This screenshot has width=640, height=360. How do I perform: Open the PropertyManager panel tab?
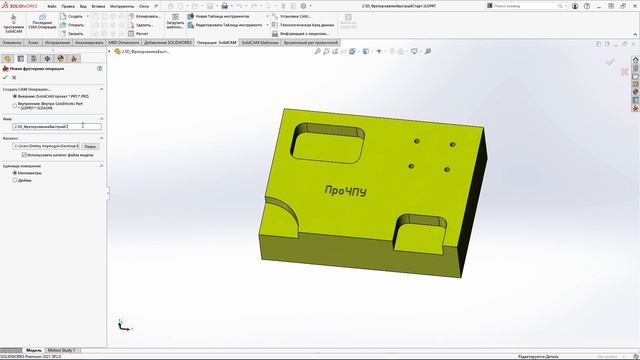pyautogui.click(x=21, y=59)
